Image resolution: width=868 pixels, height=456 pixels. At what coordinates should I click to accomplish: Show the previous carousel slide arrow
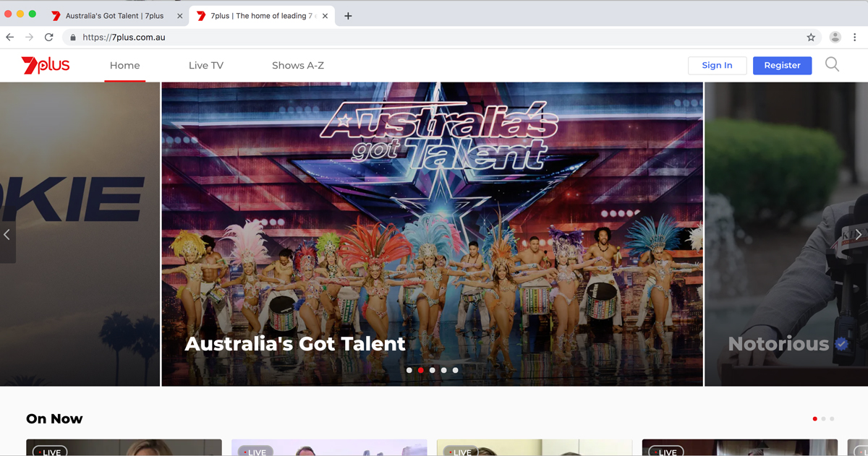coord(7,235)
